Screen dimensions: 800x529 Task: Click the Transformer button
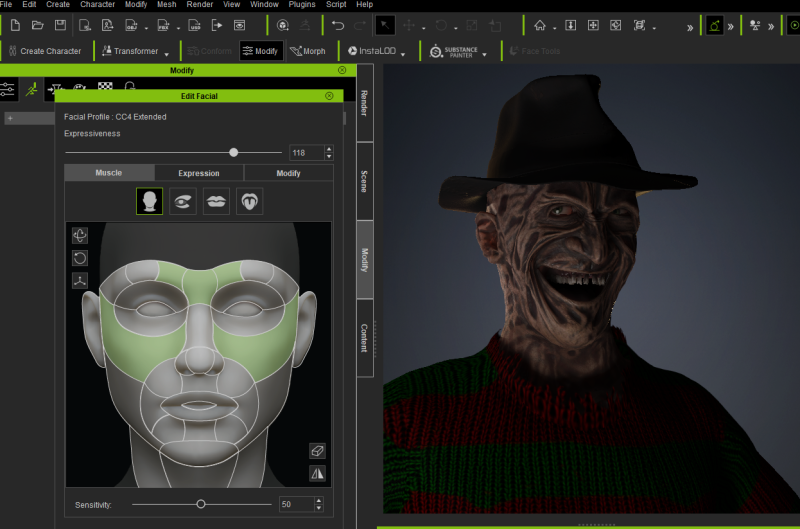pos(130,51)
